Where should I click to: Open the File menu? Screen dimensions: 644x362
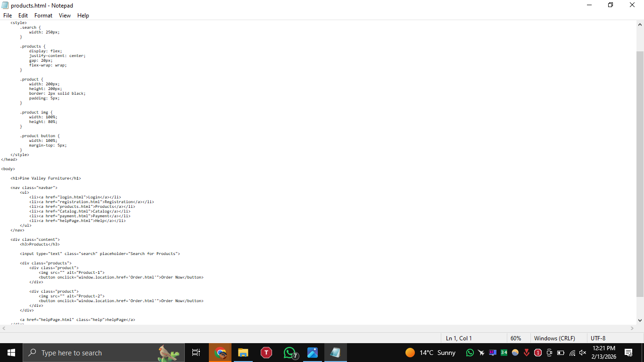(8, 15)
